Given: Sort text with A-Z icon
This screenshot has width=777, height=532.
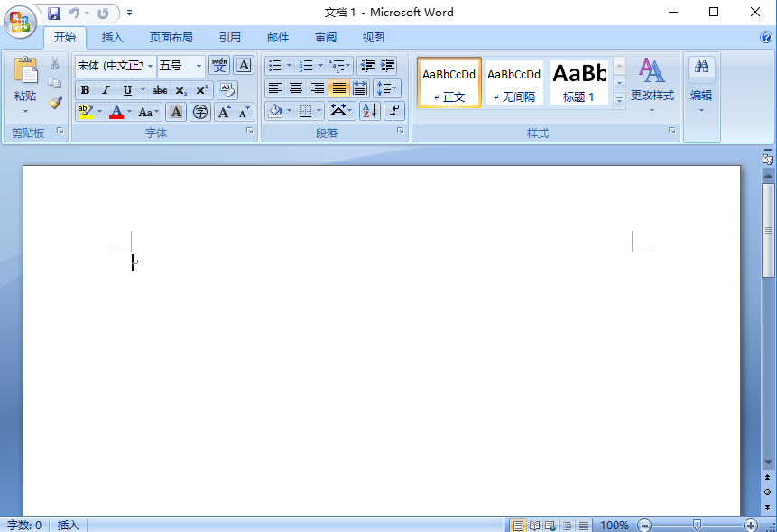Looking at the screenshot, I should (370, 111).
